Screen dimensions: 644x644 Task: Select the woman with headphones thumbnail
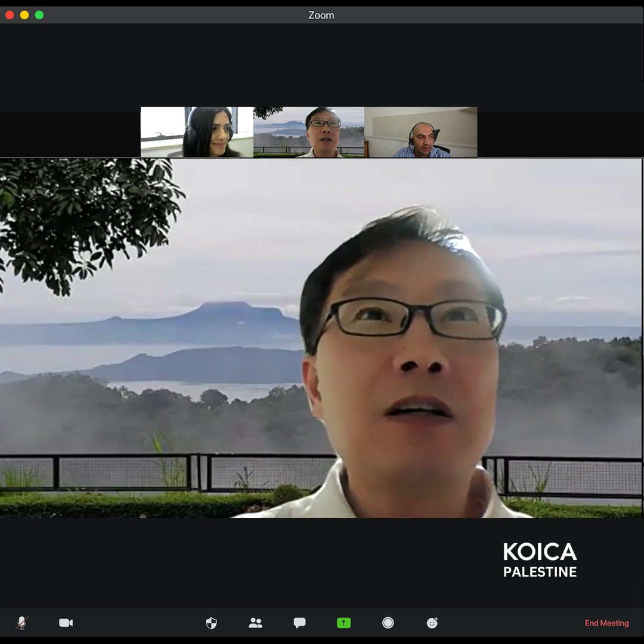point(197,132)
